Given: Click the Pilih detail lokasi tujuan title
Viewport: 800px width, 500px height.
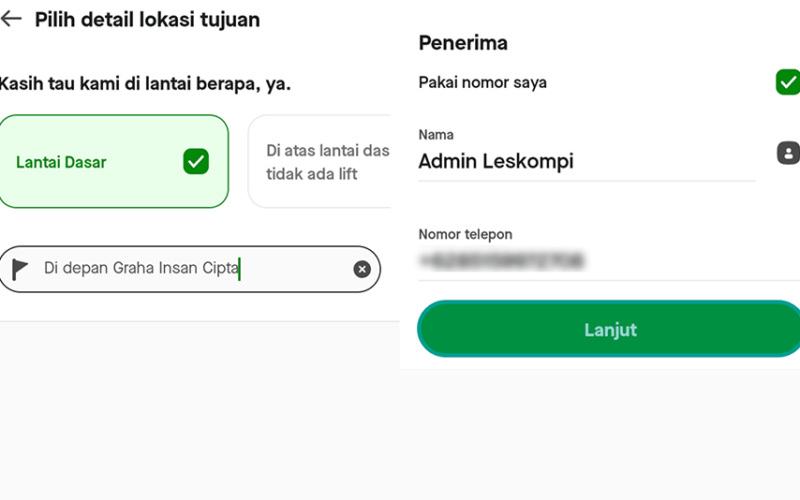Looking at the screenshot, I should click(147, 19).
